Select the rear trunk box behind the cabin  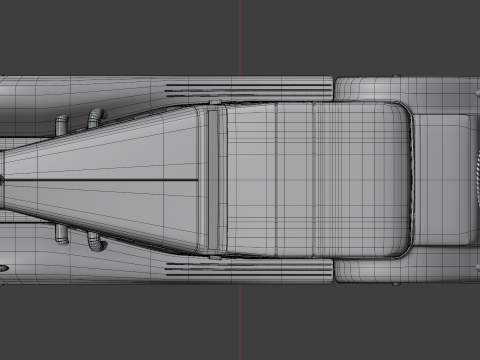442,180
